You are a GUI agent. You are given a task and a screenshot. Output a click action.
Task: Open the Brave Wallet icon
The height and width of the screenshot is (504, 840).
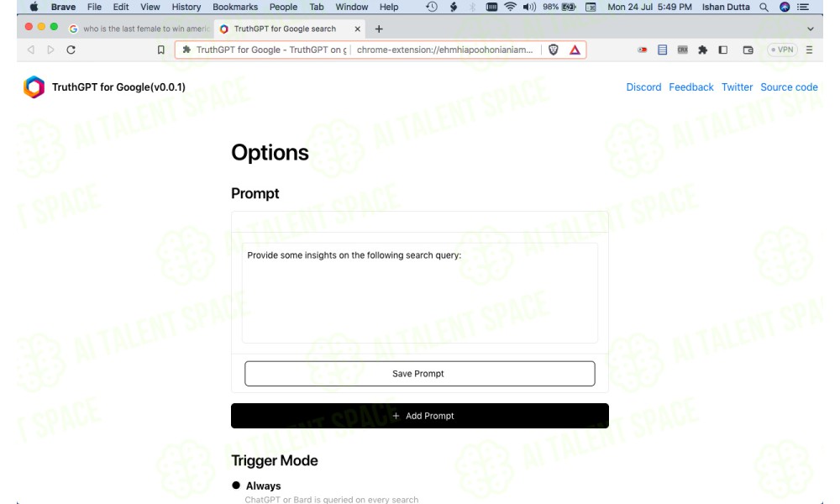click(748, 50)
